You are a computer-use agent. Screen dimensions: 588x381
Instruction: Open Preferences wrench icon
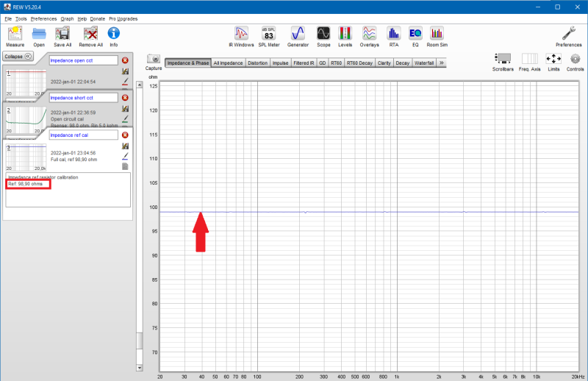tap(568, 37)
